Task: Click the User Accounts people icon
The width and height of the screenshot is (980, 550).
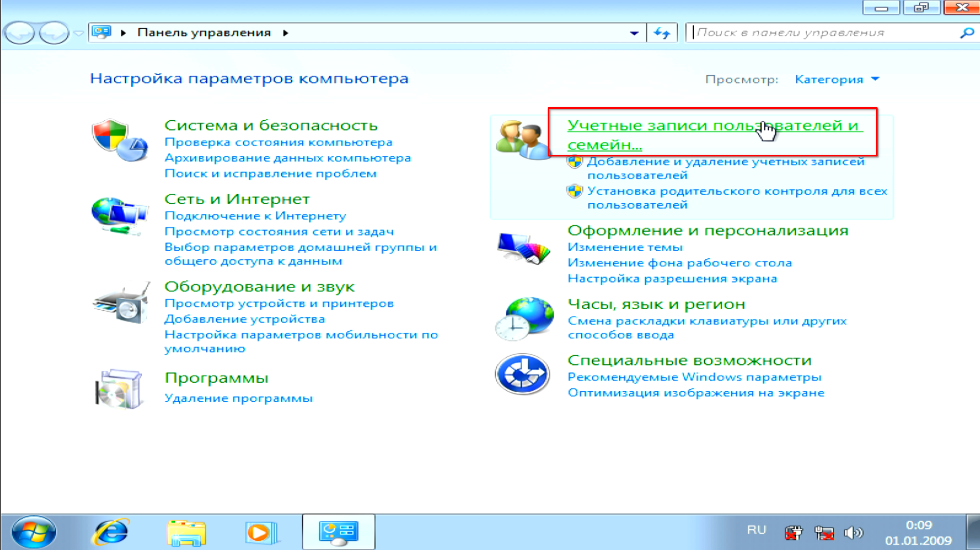Action: 522,140
